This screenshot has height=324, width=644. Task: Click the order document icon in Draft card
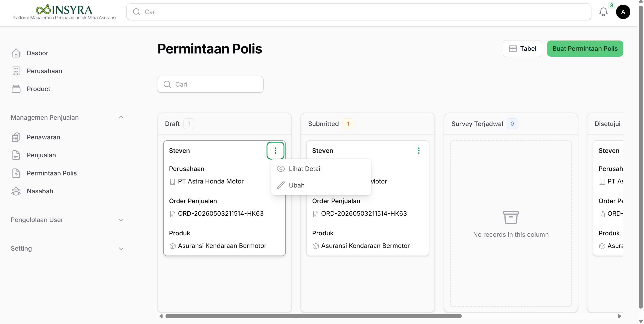tap(172, 214)
